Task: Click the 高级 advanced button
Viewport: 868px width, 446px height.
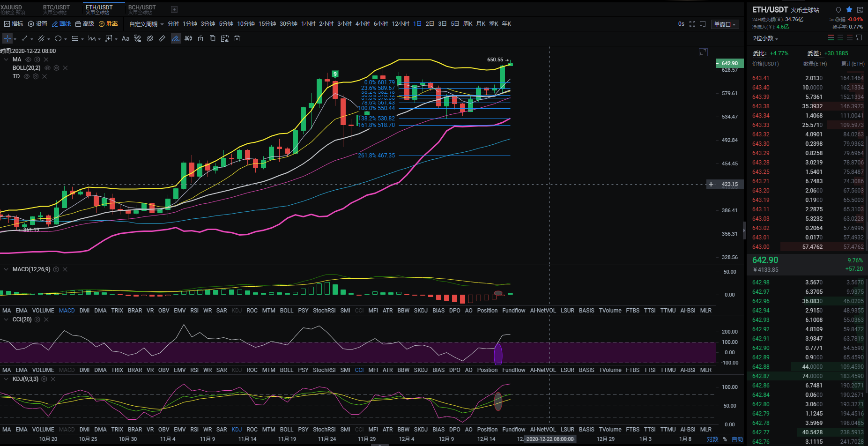Action: coord(85,24)
